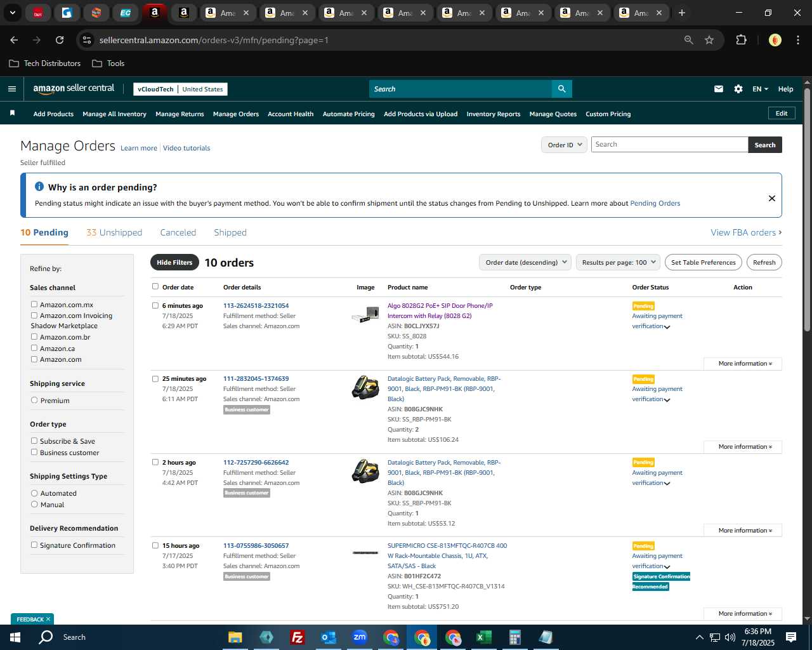Reload the page with refresh icon

60,40
